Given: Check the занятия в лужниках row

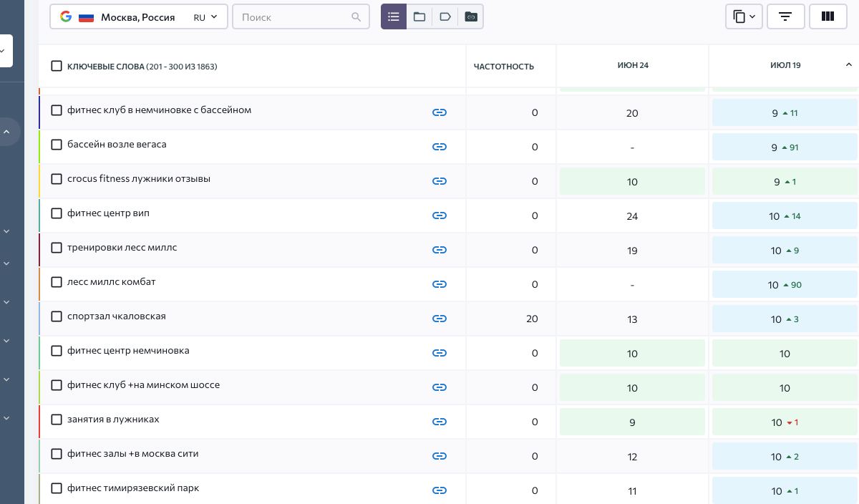Looking at the screenshot, I should [x=57, y=420].
